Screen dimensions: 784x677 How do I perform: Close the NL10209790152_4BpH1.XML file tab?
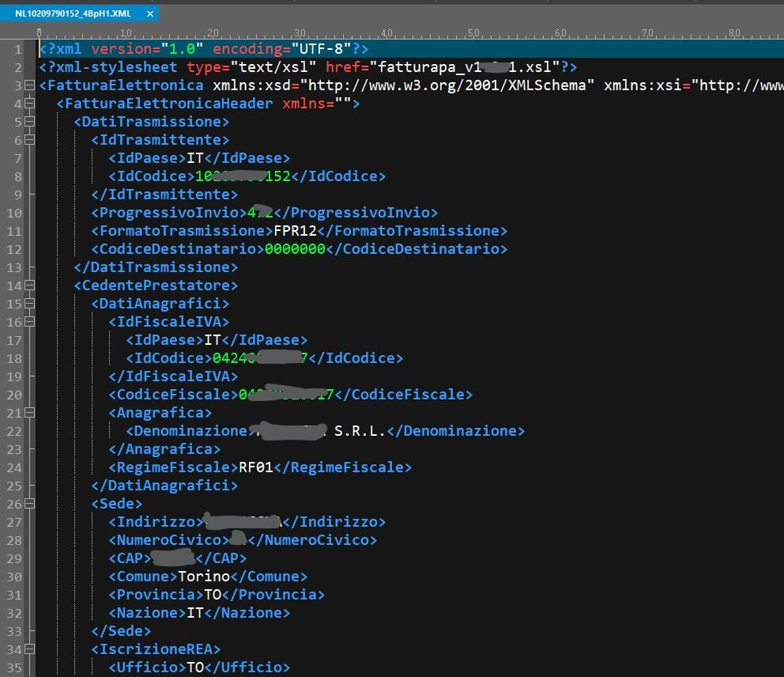[150, 14]
